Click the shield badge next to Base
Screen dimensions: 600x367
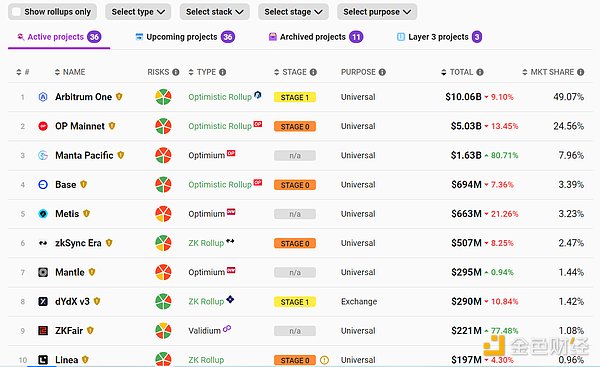[83, 184]
